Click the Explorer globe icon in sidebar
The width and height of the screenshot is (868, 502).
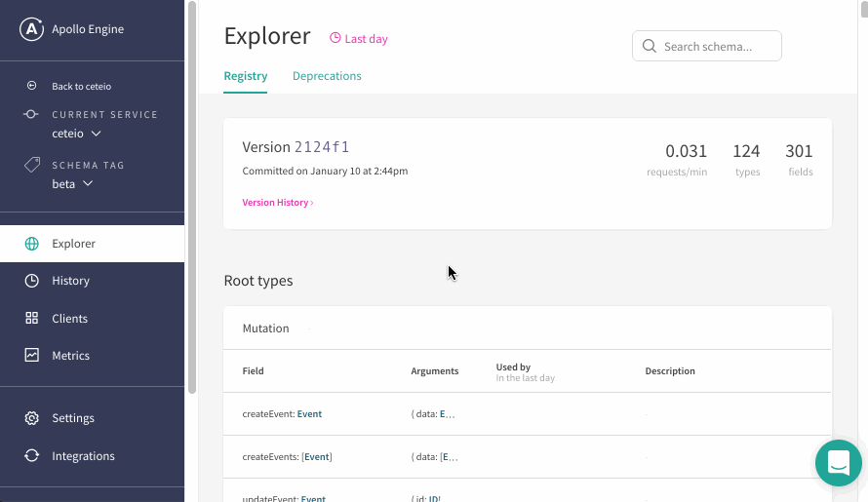coord(32,244)
